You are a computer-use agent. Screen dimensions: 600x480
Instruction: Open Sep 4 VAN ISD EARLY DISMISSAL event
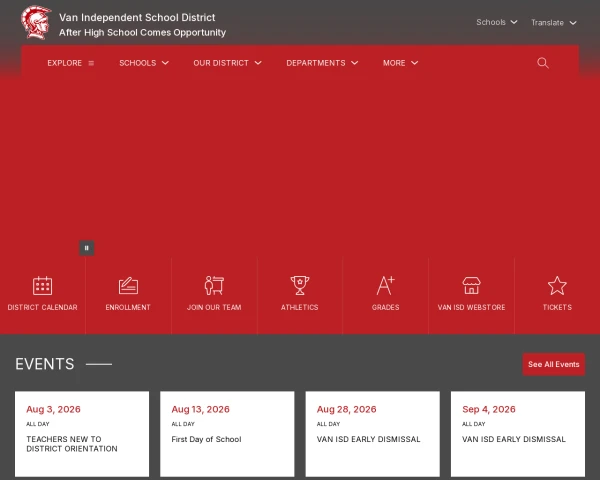point(514,439)
